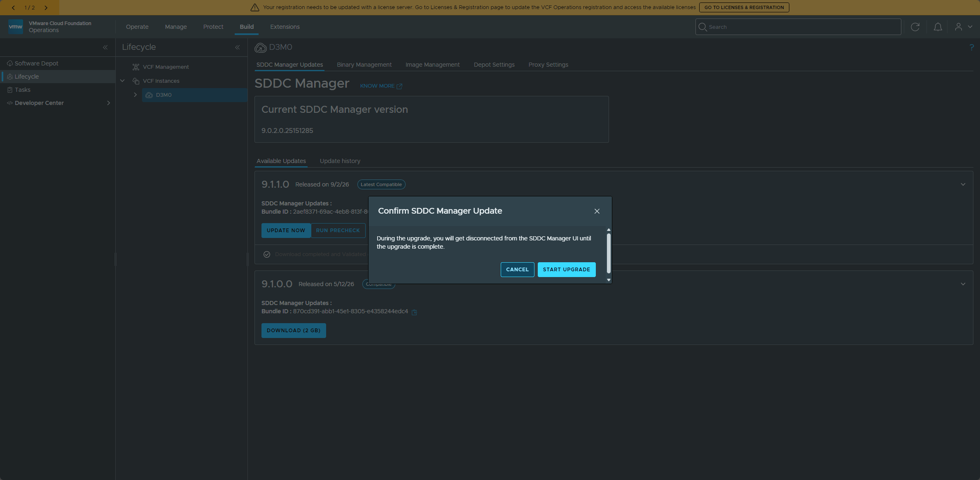Open Depot Settings tab
980x480 pixels.
click(x=494, y=65)
